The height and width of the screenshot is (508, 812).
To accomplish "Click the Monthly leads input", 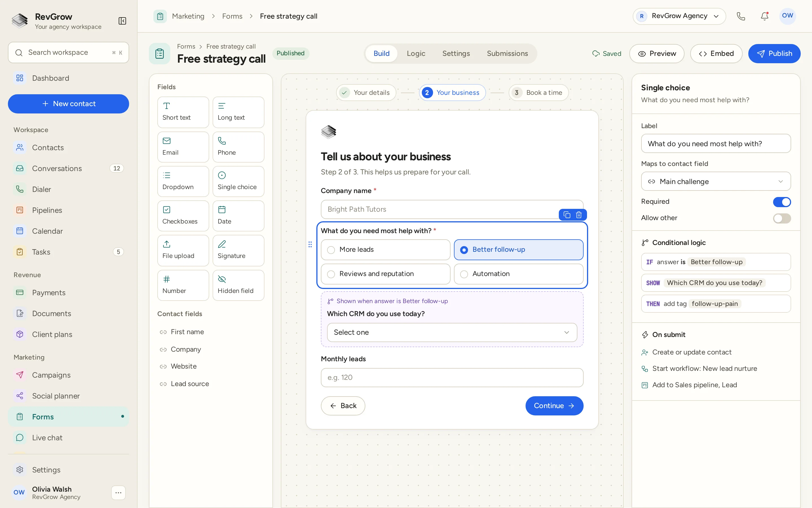I will [x=452, y=377].
